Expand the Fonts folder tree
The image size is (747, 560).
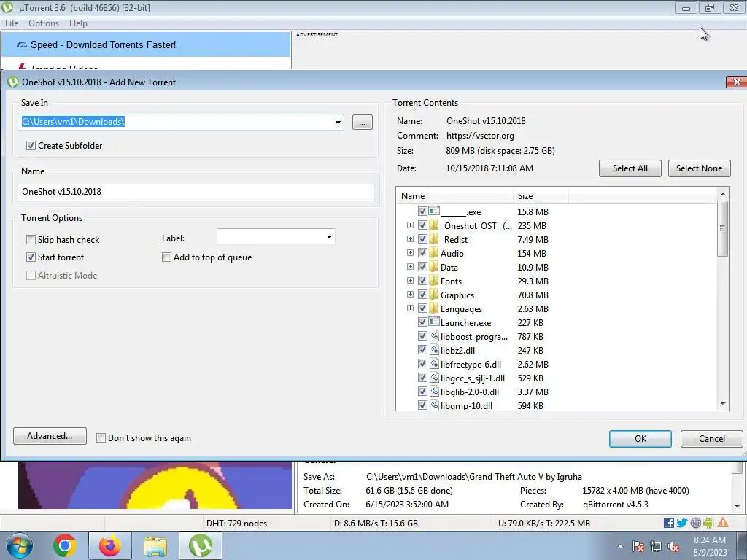point(410,280)
